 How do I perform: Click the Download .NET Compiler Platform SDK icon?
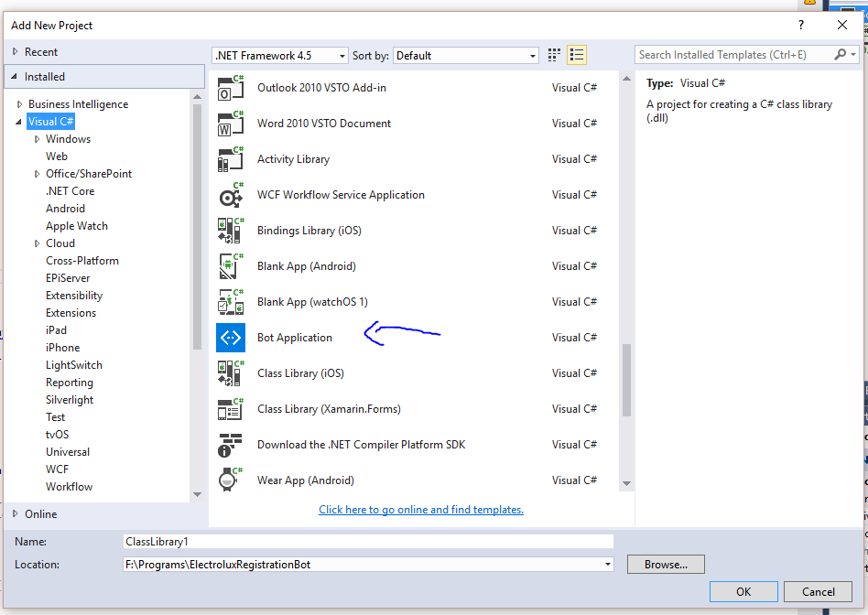pyautogui.click(x=231, y=445)
